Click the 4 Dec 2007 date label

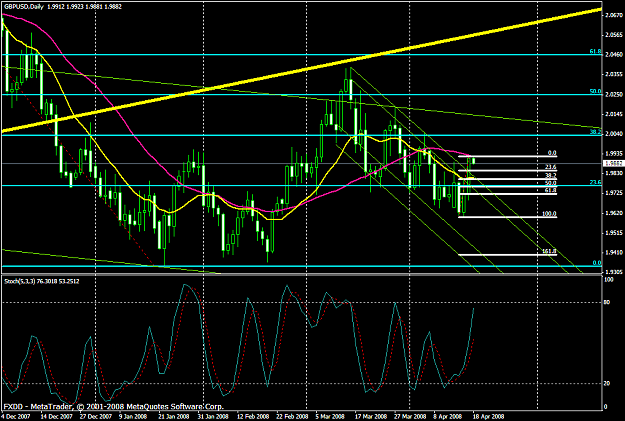pyautogui.click(x=15, y=417)
